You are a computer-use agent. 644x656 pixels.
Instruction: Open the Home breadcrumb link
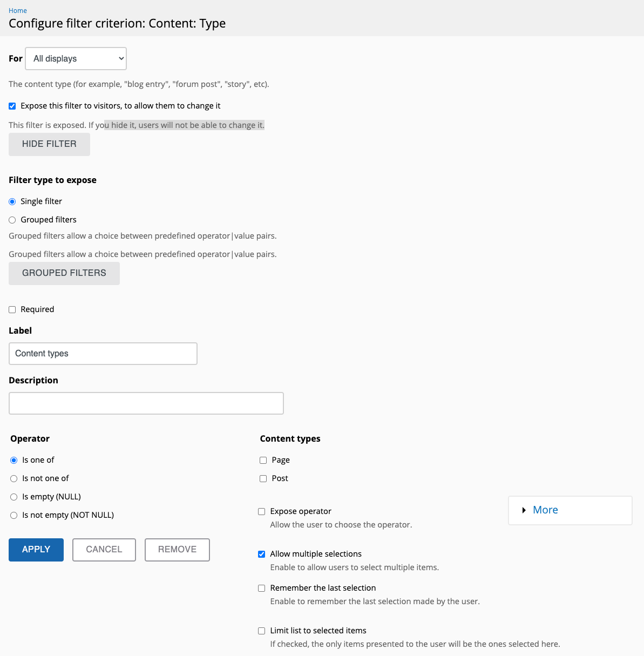click(x=18, y=10)
